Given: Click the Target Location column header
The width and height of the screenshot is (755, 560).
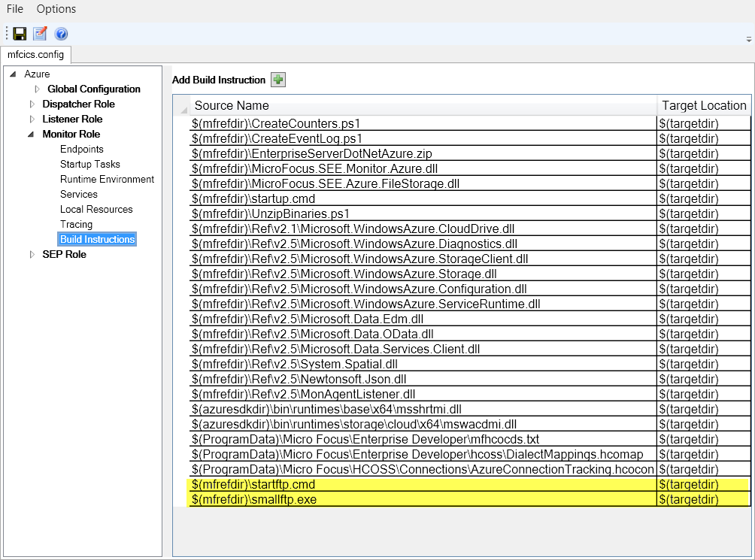Looking at the screenshot, I should (704, 105).
